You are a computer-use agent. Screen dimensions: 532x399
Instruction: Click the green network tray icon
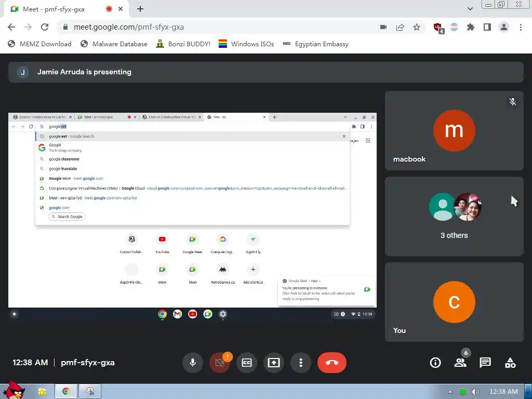click(x=462, y=392)
